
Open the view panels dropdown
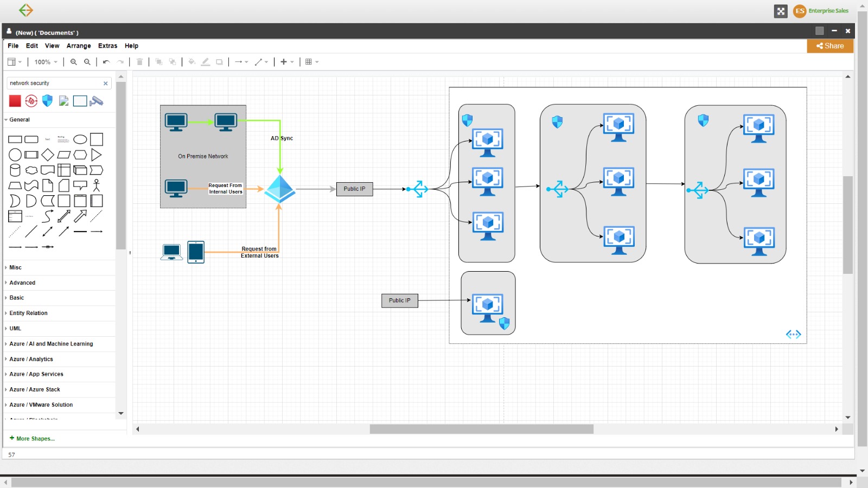coord(15,62)
